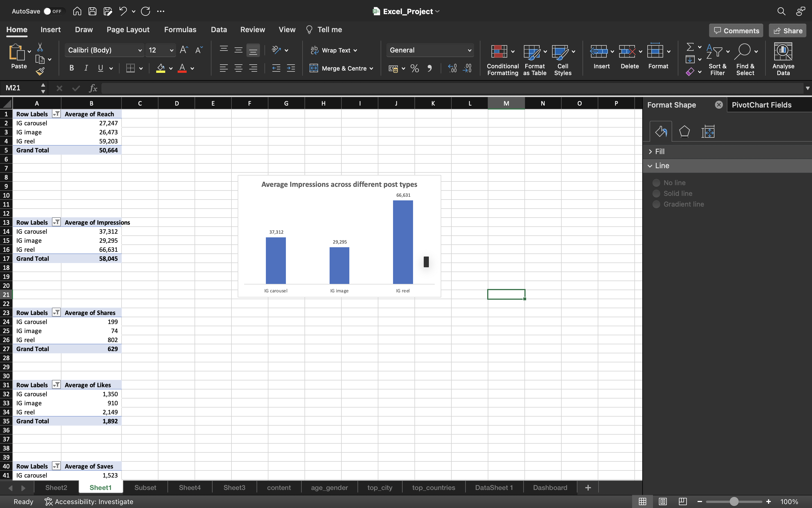Close the Format Shape pane
The height and width of the screenshot is (508, 812).
[719, 105]
